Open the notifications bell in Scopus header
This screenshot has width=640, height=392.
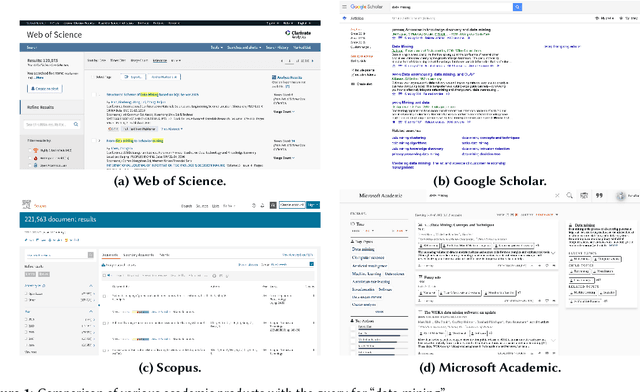[x=262, y=205]
